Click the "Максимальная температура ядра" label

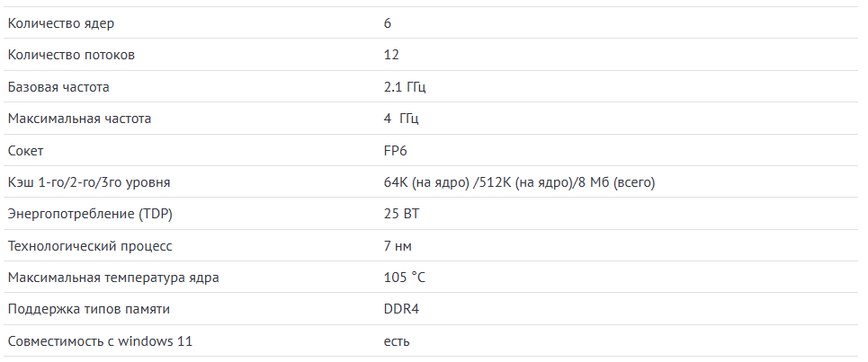[112, 278]
